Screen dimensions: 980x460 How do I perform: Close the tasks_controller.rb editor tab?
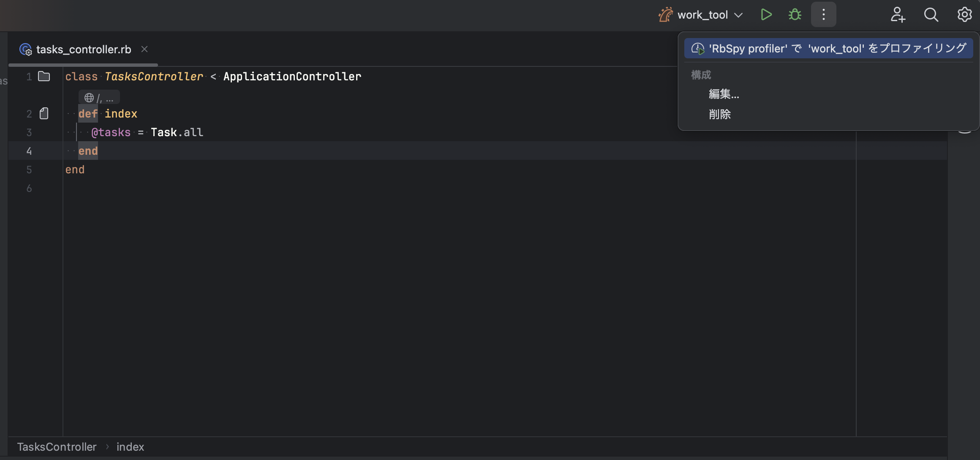144,49
